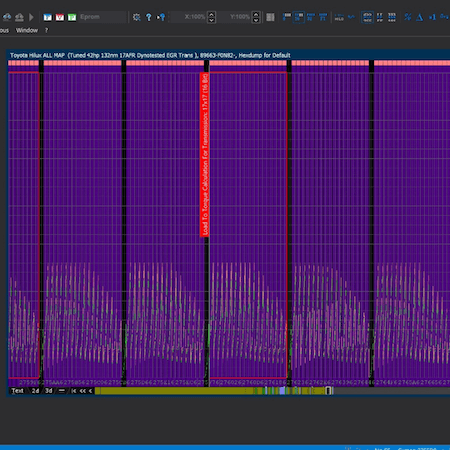Select the highlighted 8-bit data format icon
This screenshot has width=450, height=450.
tap(367, 17)
